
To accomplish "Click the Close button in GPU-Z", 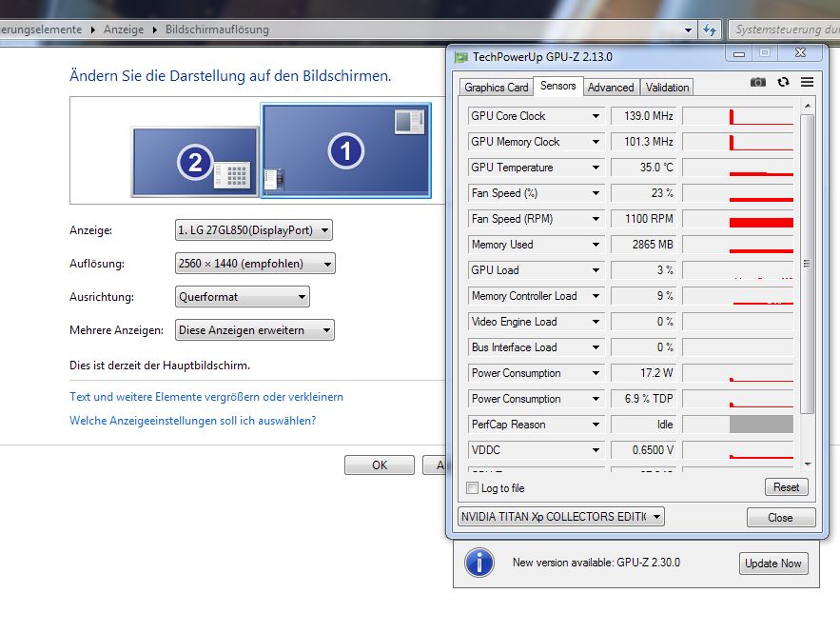I will click(x=780, y=517).
